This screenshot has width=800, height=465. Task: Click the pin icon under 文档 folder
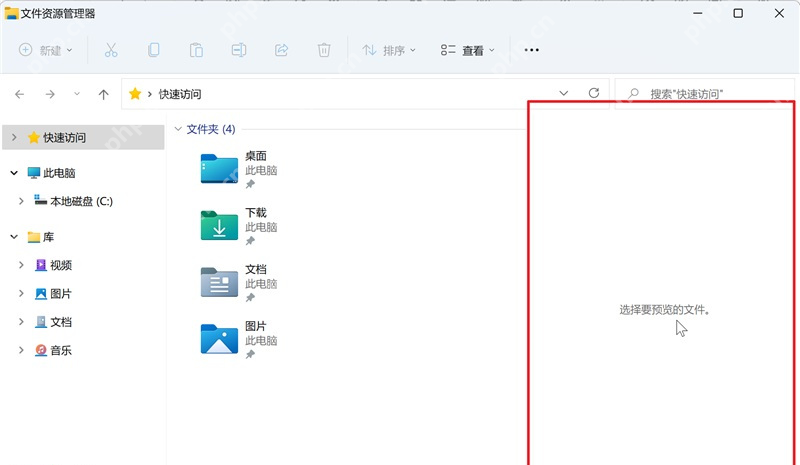[x=250, y=298]
